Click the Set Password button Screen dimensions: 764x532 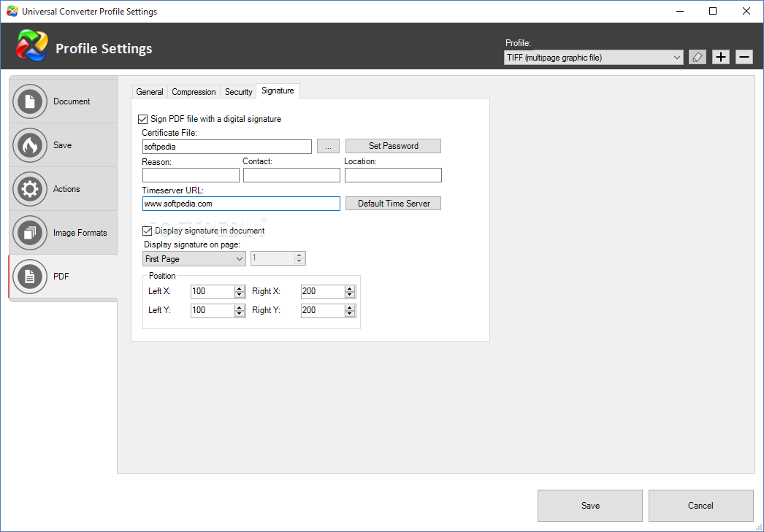pyautogui.click(x=393, y=146)
